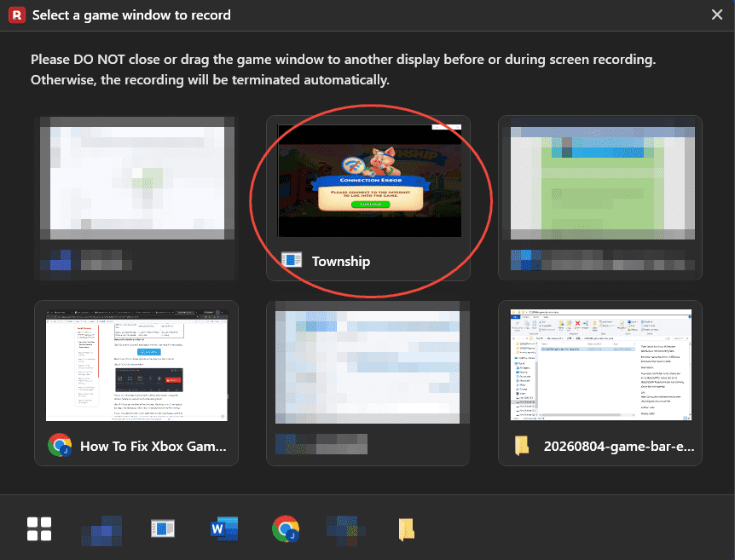Image resolution: width=735 pixels, height=560 pixels.
Task: Click the 'How To Fix Xbox Gam...' title text
Action: 153,446
